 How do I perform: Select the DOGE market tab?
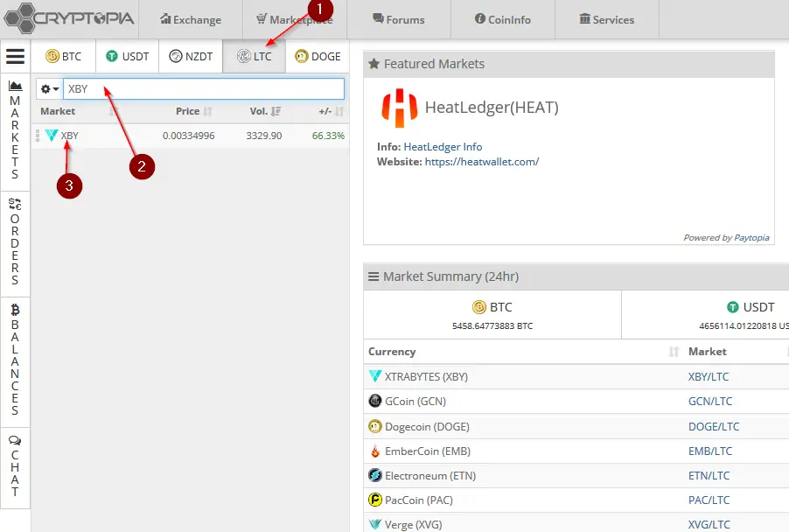pos(318,56)
